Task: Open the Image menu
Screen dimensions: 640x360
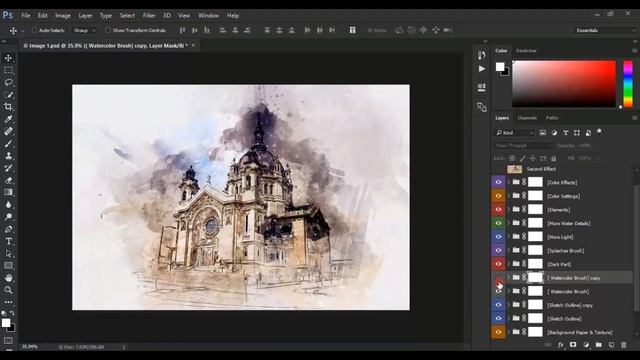Action: coord(63,16)
